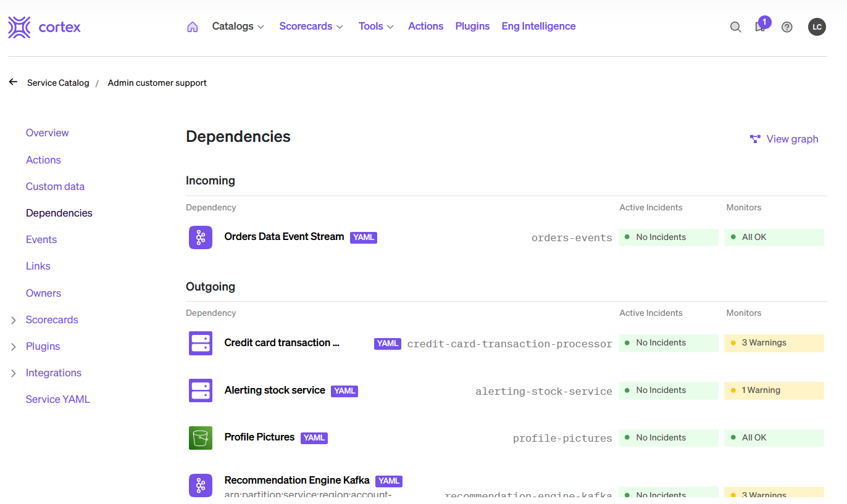Click the View graph link
Screen dimensions: 847x504
791,139
